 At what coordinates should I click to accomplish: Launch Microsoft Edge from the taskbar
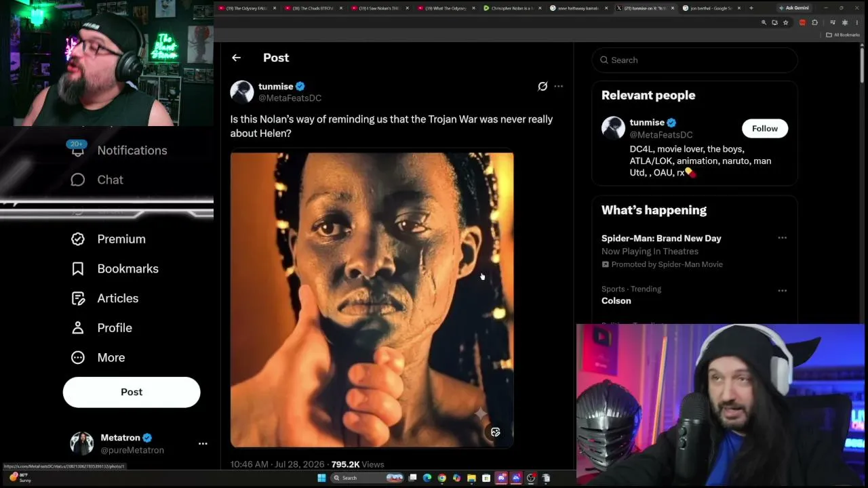[x=427, y=478]
